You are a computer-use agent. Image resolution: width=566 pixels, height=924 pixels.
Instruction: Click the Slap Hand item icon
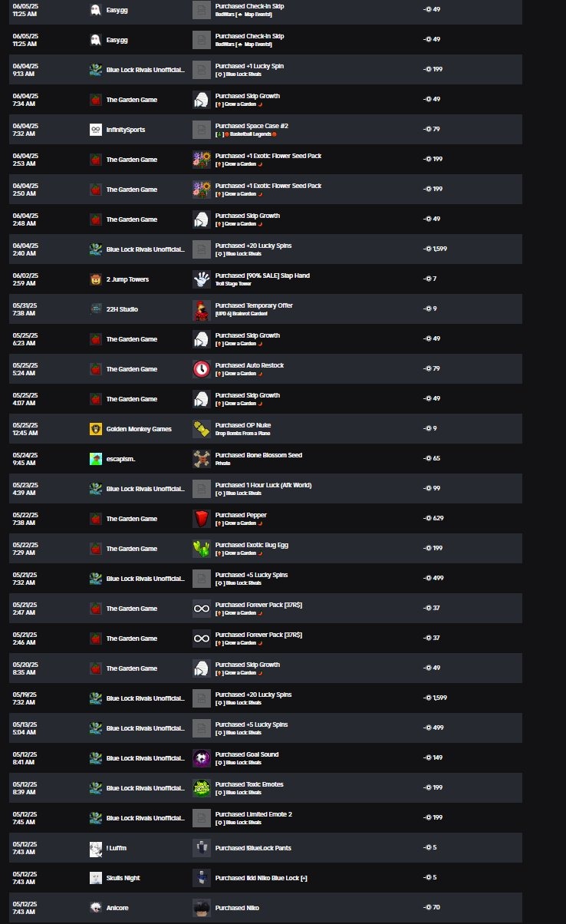(201, 279)
